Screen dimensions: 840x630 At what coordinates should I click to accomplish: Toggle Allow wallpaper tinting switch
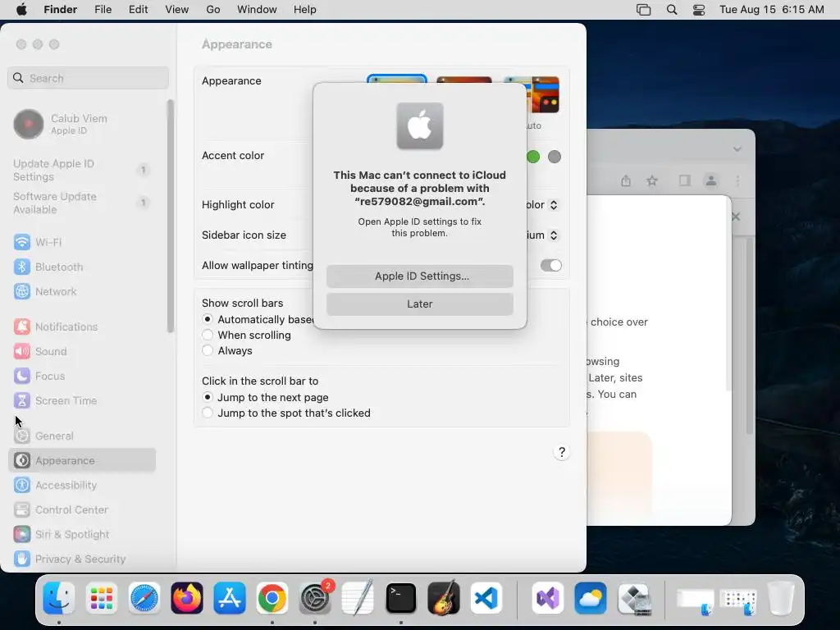point(550,265)
